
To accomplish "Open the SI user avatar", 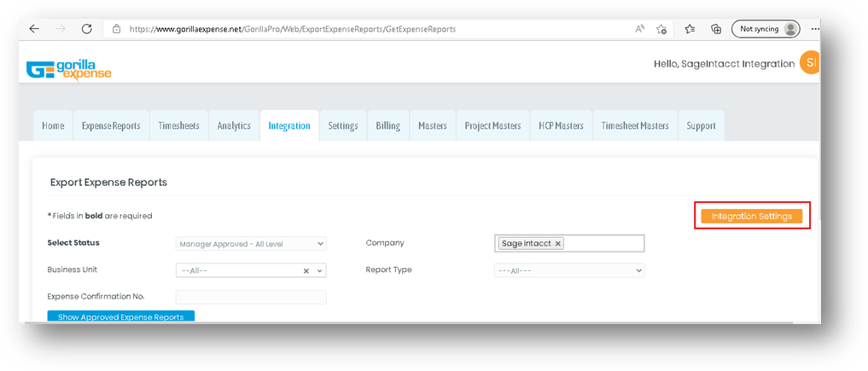I will pyautogui.click(x=810, y=64).
